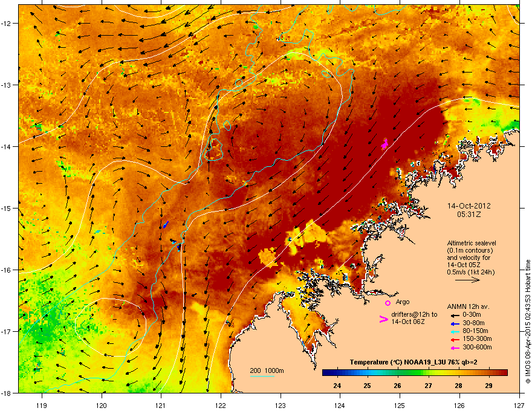The height and width of the screenshot is (411, 532).
Task: Click the longitude axis label 120
Action: click(102, 405)
